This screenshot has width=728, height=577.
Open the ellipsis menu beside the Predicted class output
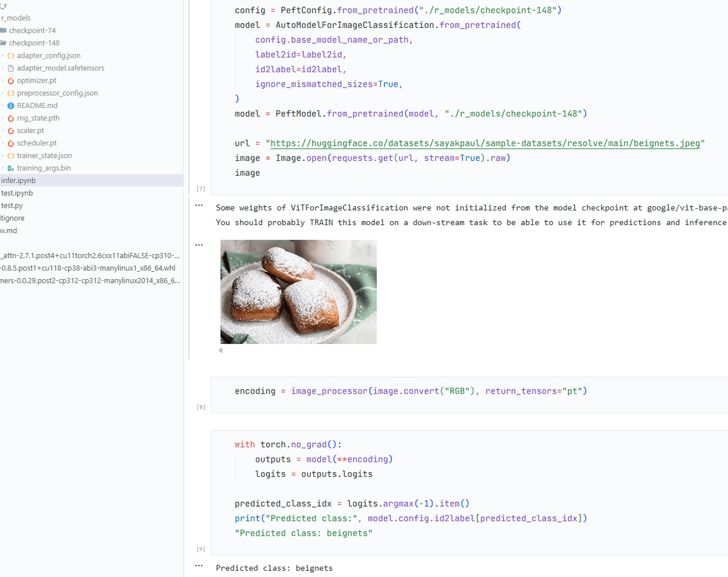tap(198, 567)
